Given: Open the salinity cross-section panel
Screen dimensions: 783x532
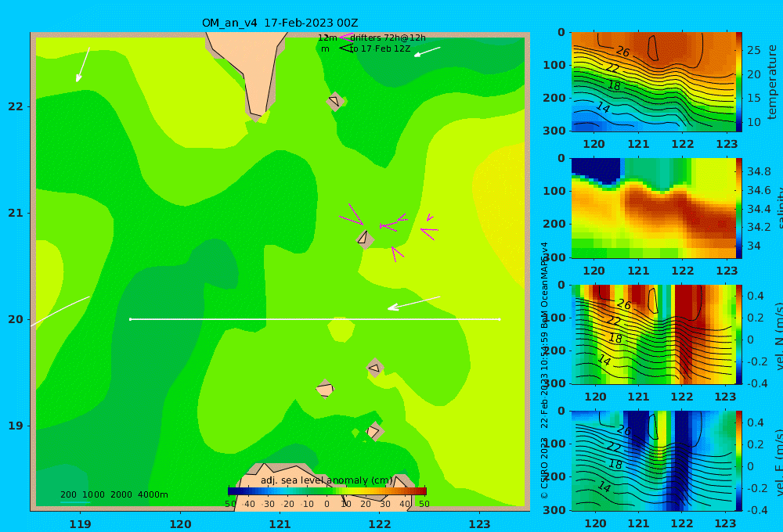Looking at the screenshot, I should pos(653,208).
